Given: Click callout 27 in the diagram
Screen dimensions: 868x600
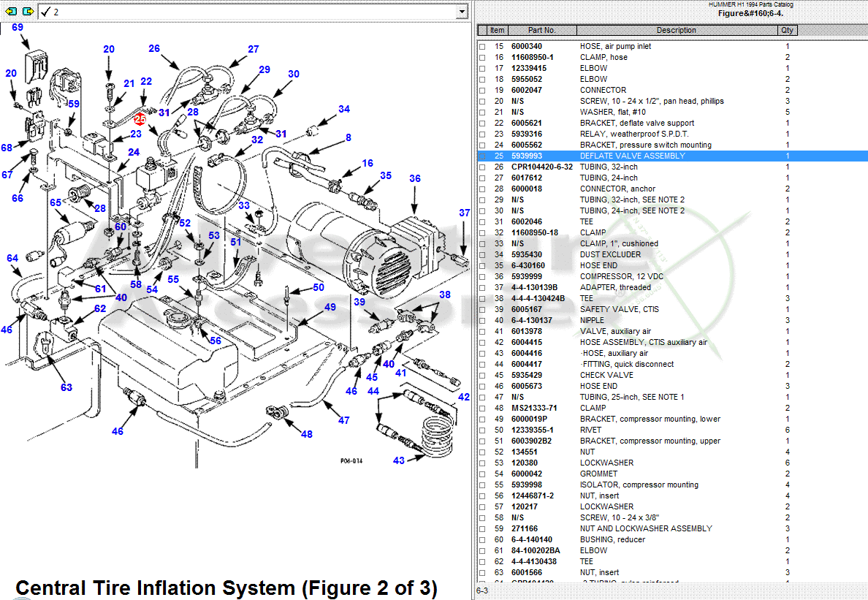Looking at the screenshot, I should [x=253, y=49].
